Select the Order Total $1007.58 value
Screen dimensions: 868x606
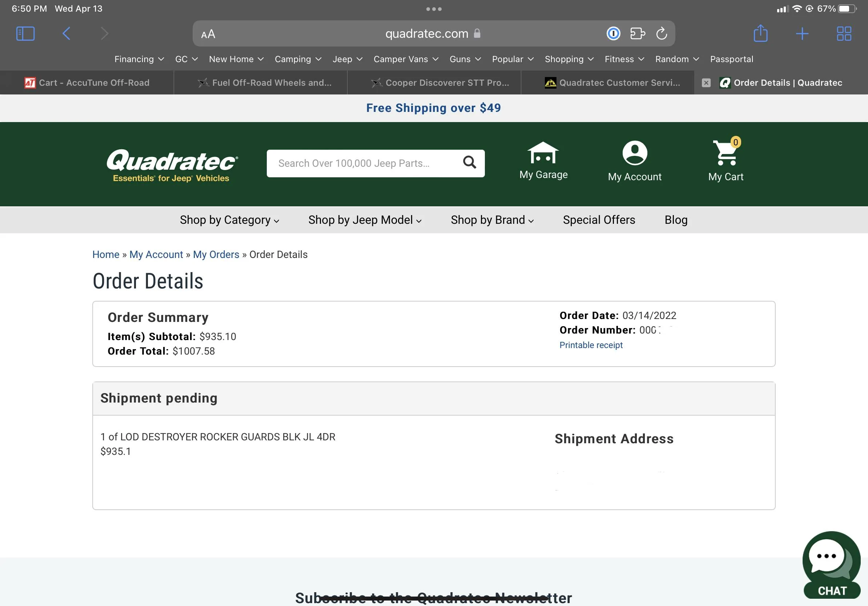(x=194, y=351)
